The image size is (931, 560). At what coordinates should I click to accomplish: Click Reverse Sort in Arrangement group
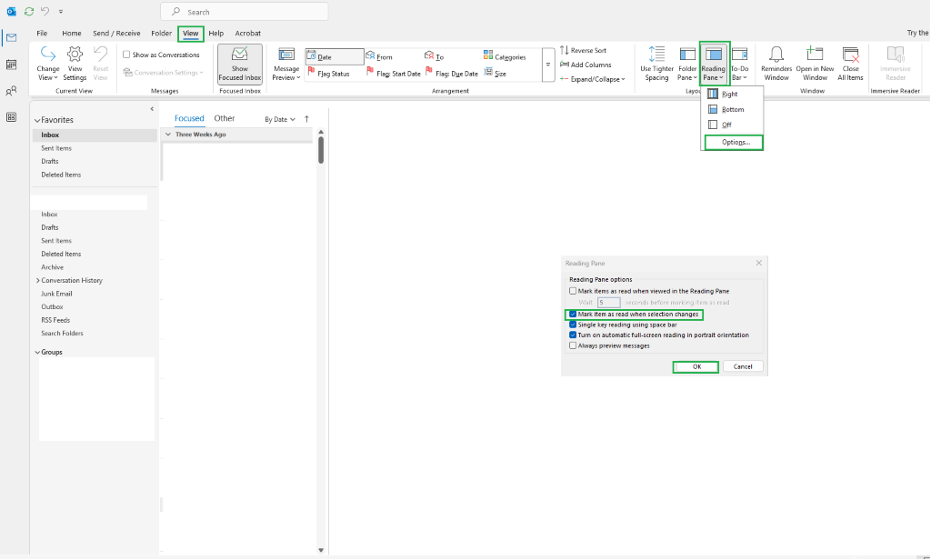coord(583,51)
